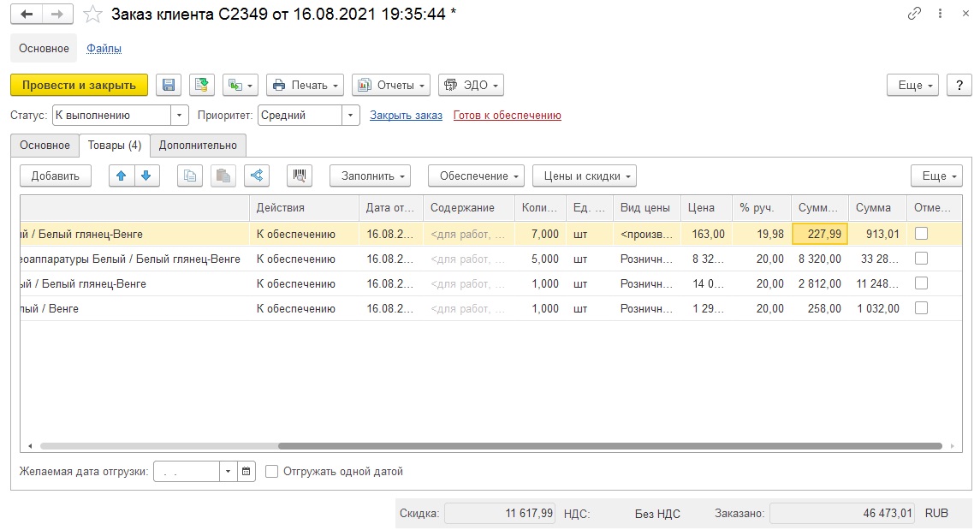Switch to the 'Дополнительно' tab
The width and height of the screenshot is (980, 530).
(x=198, y=146)
